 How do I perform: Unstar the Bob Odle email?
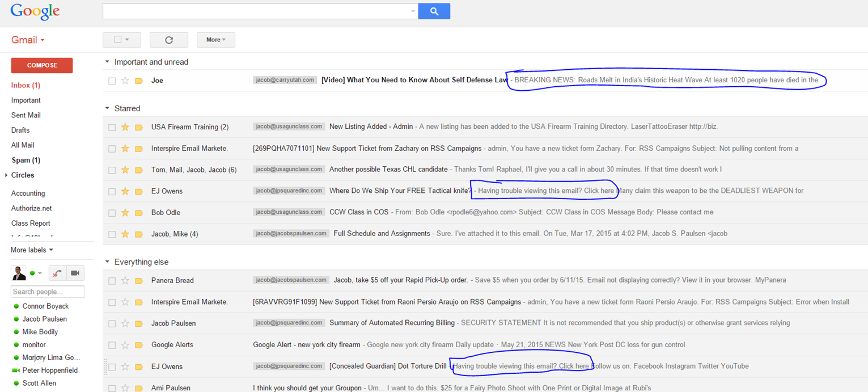125,213
